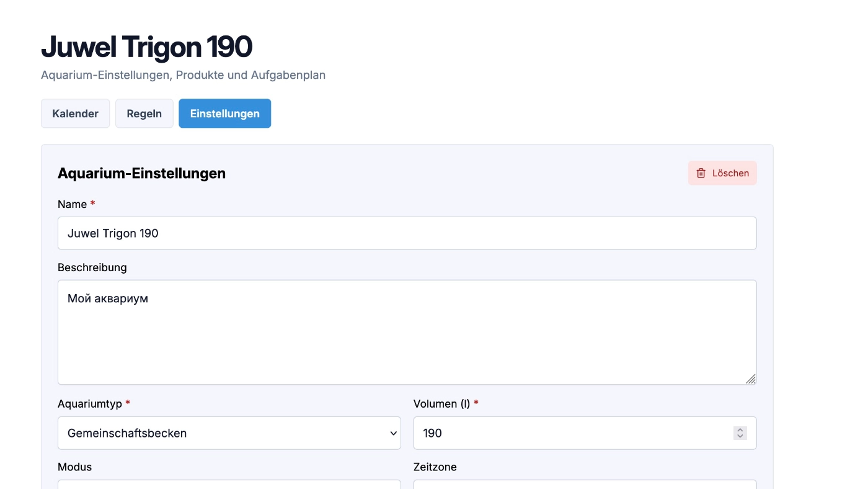Click the 'Juwel Trigon 190' page heading
This screenshot has width=868, height=489.
(147, 47)
